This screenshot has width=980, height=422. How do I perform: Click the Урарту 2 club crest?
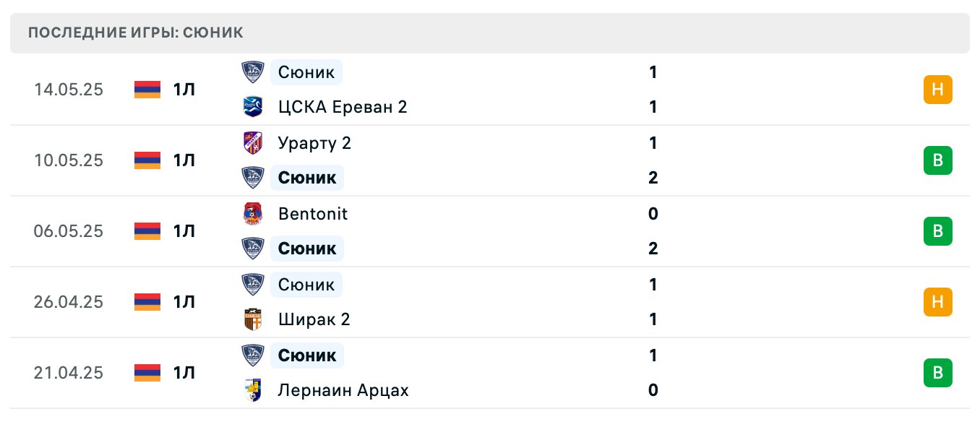[254, 143]
